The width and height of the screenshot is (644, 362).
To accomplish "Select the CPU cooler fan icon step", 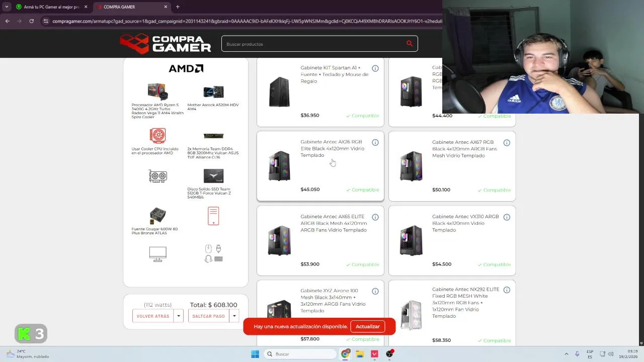I will point(157,136).
